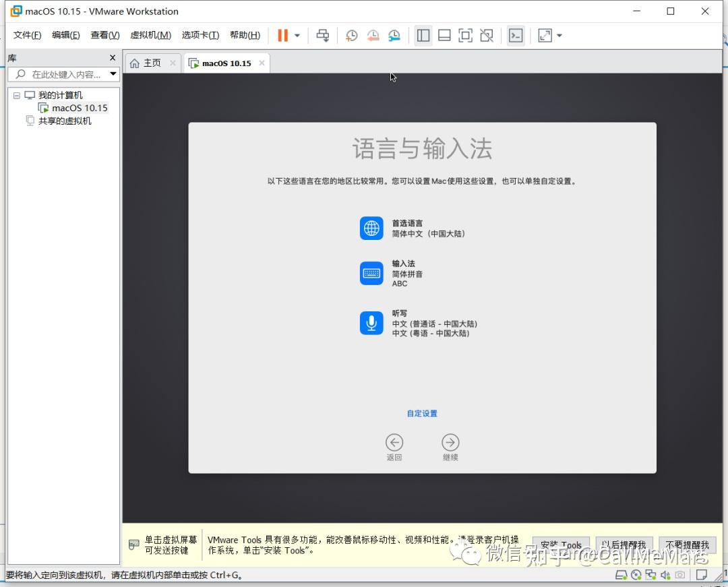Viewport: 728px width, 587px height.
Task: Click the 不要提醒我 button
Action: [687, 545]
